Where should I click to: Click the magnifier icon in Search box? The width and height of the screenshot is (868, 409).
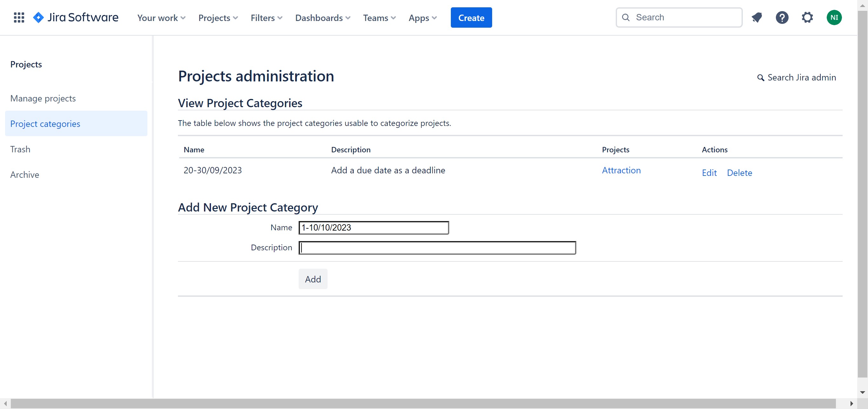click(625, 17)
